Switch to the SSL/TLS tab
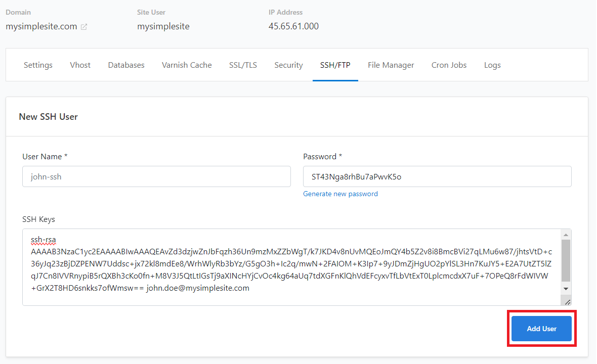 243,65
